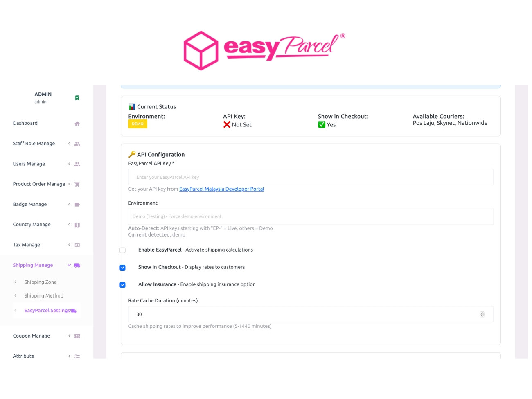This screenshot has width=532, height=399.
Task: Click the Dashboard home icon
Action: [77, 124]
